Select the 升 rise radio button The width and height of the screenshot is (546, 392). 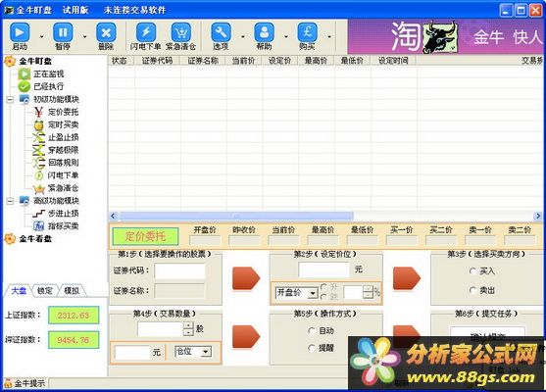323,287
